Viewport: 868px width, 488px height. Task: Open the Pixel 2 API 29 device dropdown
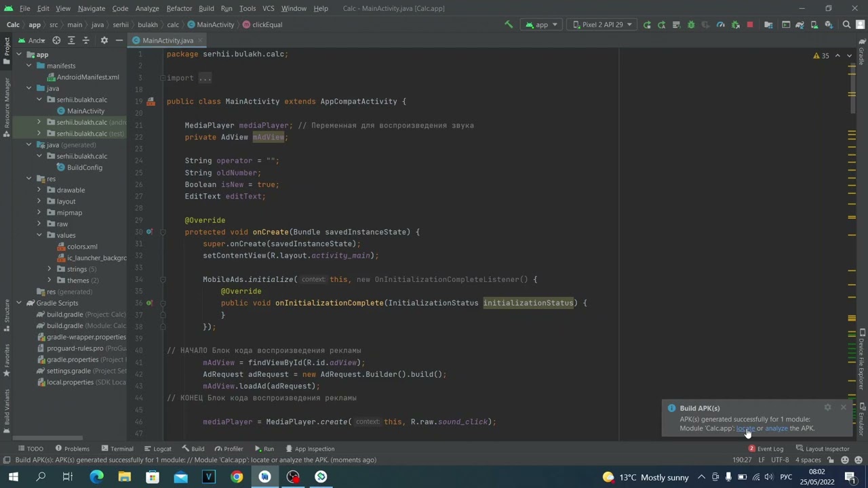[x=602, y=24]
